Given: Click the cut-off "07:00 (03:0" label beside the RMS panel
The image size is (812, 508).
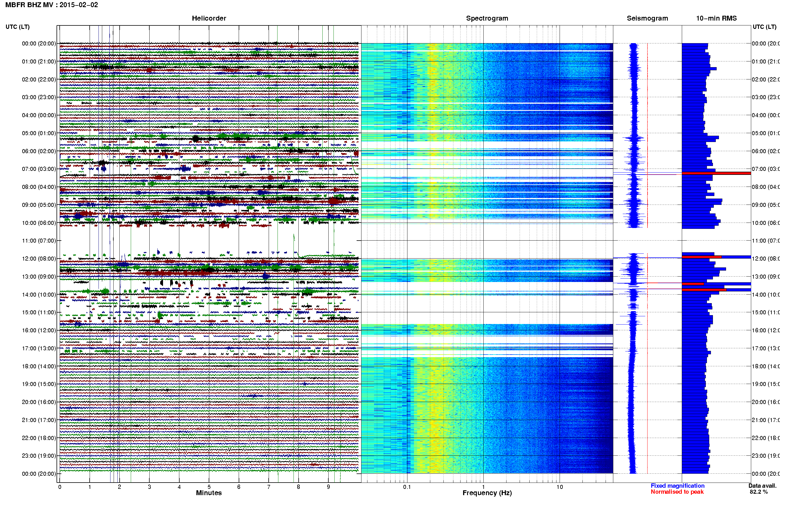Looking at the screenshot, I should [x=766, y=169].
